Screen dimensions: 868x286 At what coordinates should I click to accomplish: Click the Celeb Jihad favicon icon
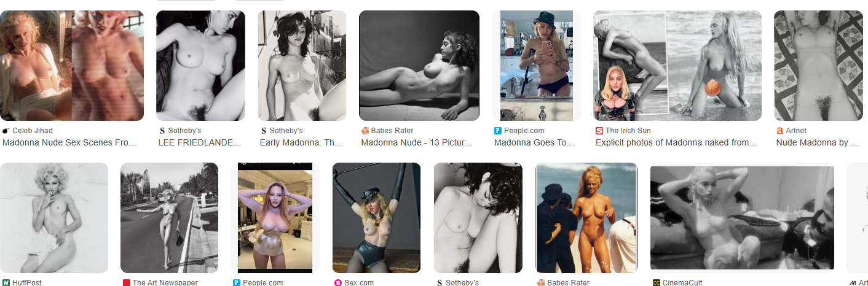coord(6,131)
